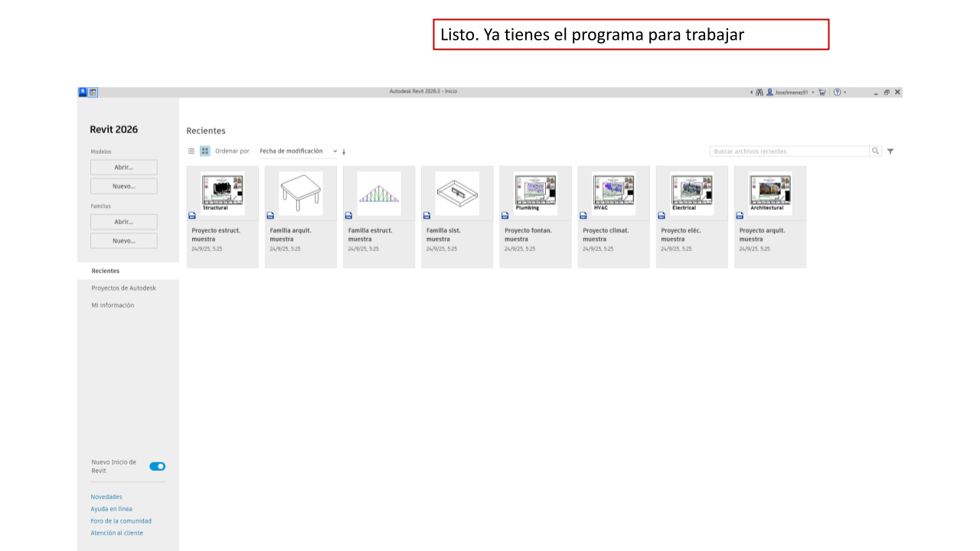Image resolution: width=980 pixels, height=551 pixels.
Task: Toggle the Nuevo Inicio de Revit switch
Action: pyautogui.click(x=157, y=466)
